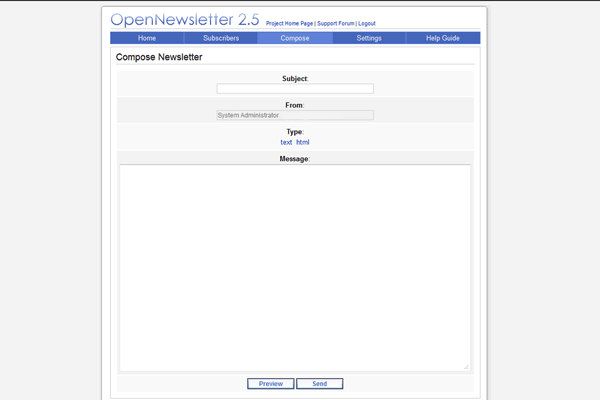600x400 pixels.
Task: Choose the html message type
Action: [x=303, y=142]
